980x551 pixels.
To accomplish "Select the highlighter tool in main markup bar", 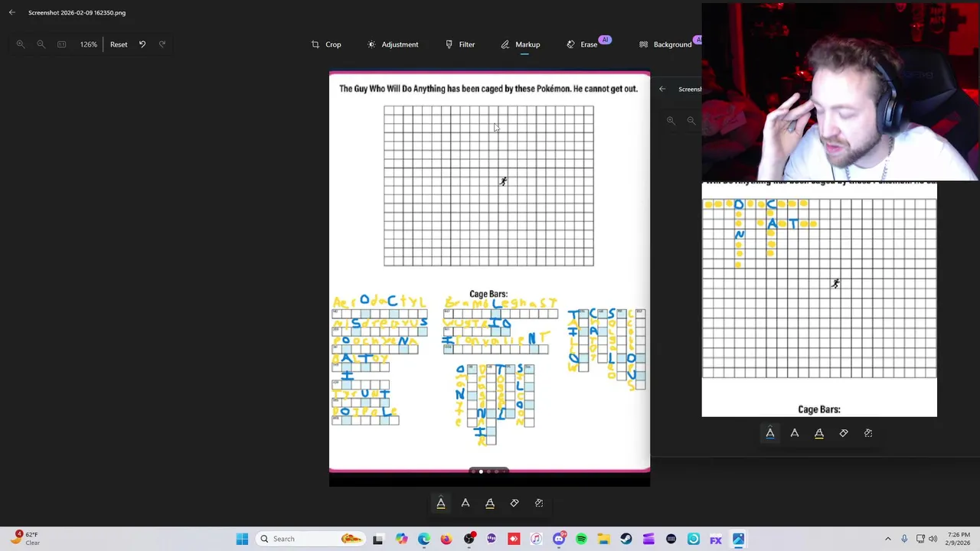I will 490,503.
